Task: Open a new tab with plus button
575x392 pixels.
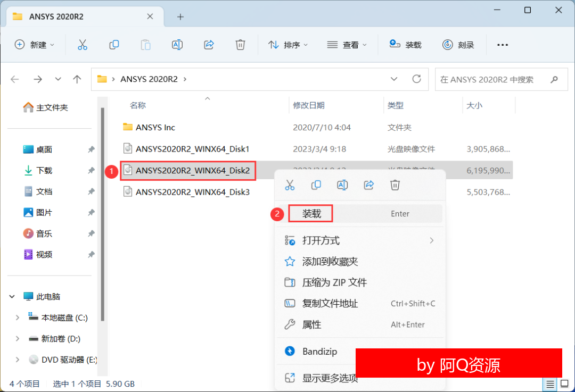Action: point(180,16)
